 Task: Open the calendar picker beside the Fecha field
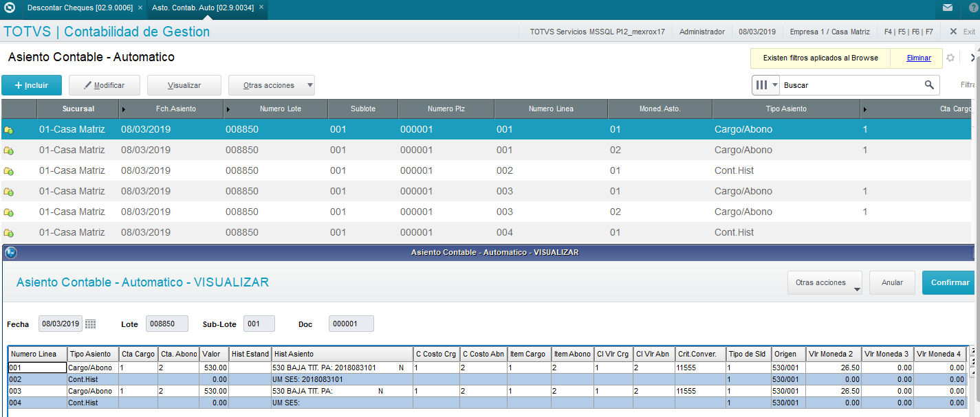pyautogui.click(x=91, y=324)
